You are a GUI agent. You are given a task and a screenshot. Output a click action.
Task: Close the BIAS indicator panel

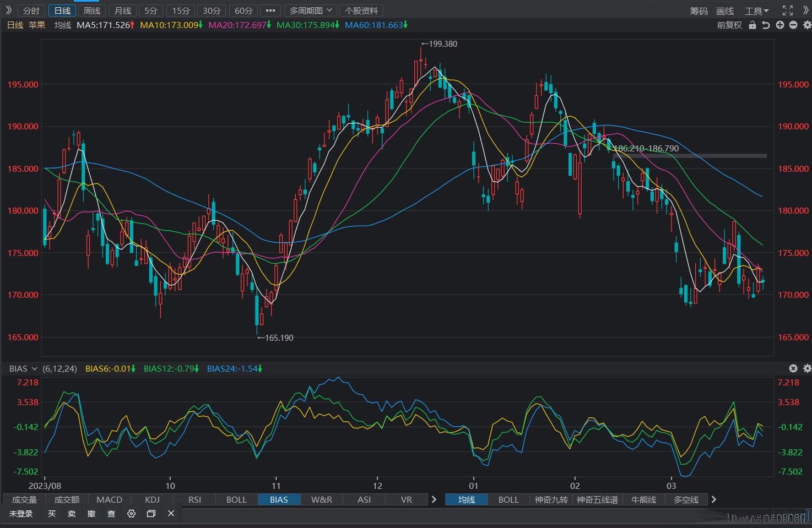click(793, 368)
